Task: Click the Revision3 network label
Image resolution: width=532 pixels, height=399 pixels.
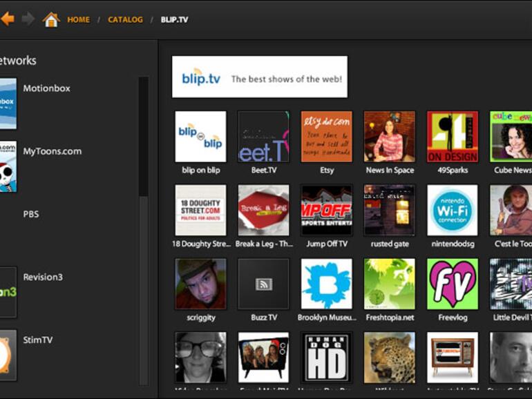Action: (x=43, y=277)
